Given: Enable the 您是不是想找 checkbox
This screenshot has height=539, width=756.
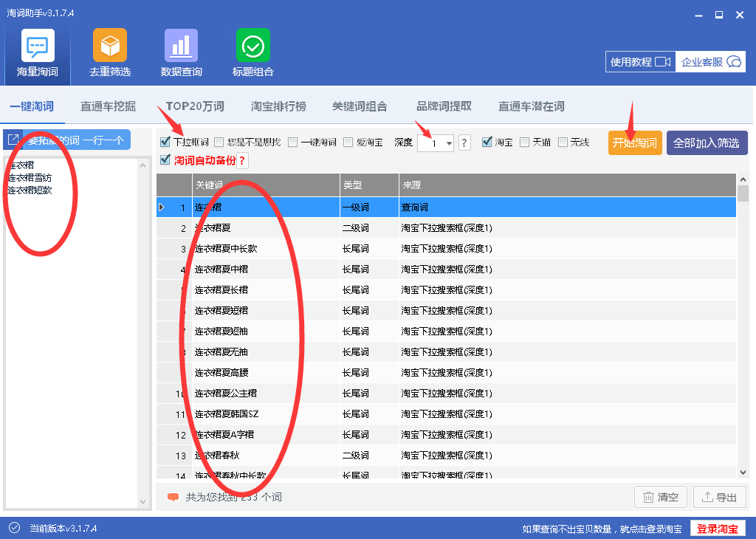Looking at the screenshot, I should pos(219,142).
